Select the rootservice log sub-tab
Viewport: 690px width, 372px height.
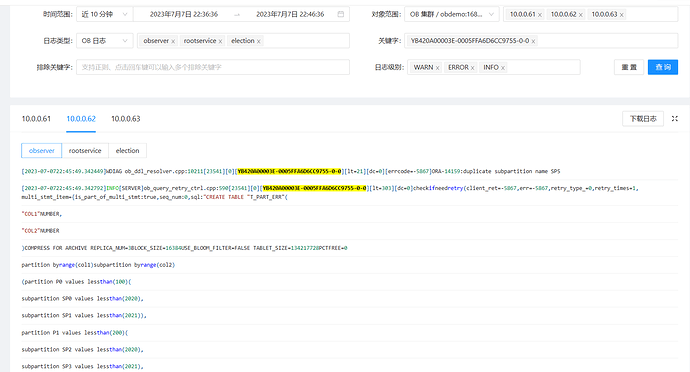85,151
